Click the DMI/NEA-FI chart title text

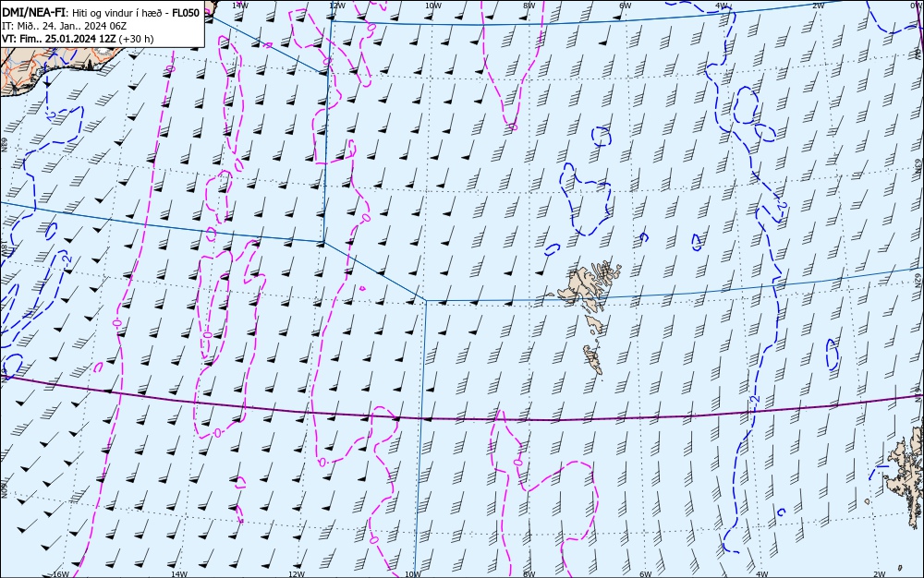point(34,13)
